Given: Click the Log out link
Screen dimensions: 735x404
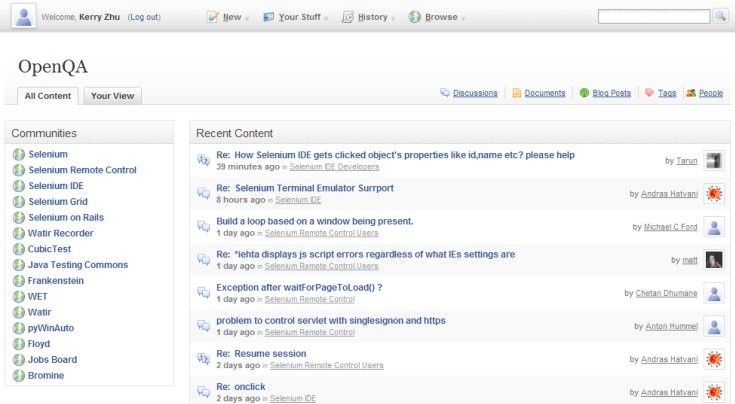Looking at the screenshot, I should (x=144, y=17).
